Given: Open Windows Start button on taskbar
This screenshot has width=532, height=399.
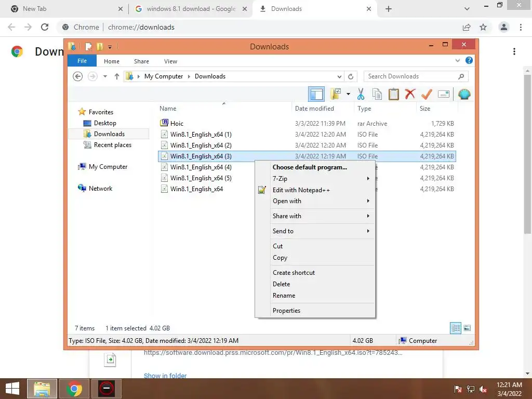Looking at the screenshot, I should click(12, 389).
